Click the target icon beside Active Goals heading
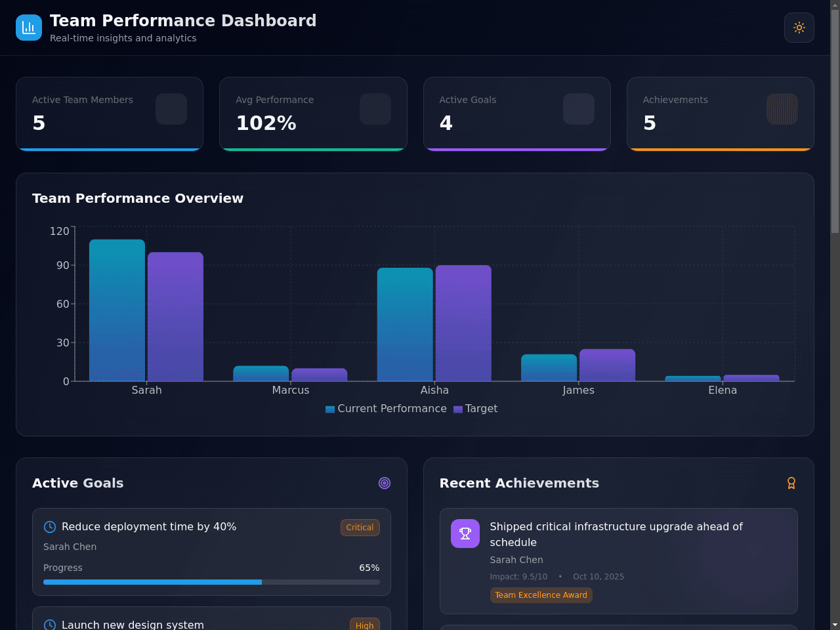The height and width of the screenshot is (630, 840). (385, 483)
